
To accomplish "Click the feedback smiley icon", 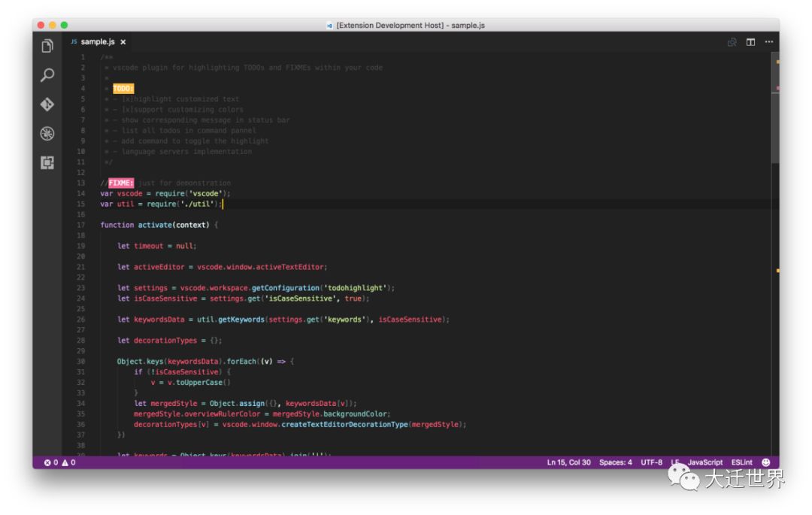I will pos(766,462).
